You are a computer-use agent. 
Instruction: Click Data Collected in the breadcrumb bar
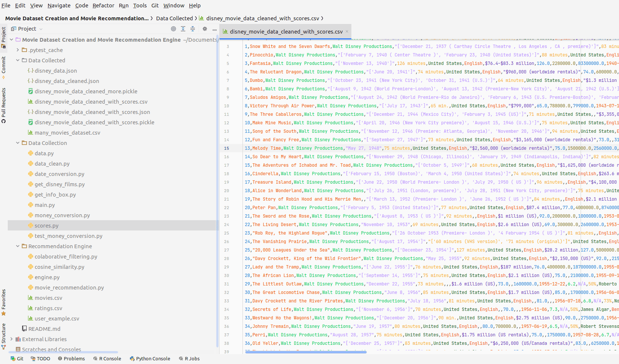[x=175, y=17]
